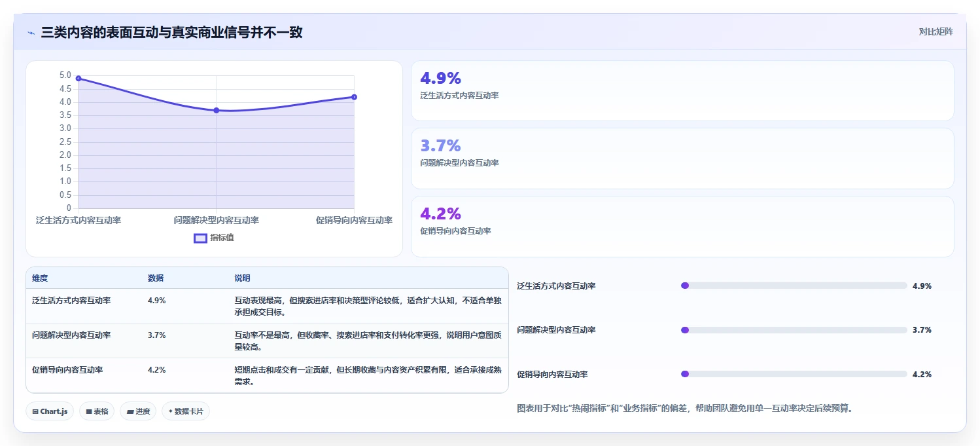Image resolution: width=980 pixels, height=446 pixels.
Task: Click the y-axis tick label 2.5
Action: 65,142
